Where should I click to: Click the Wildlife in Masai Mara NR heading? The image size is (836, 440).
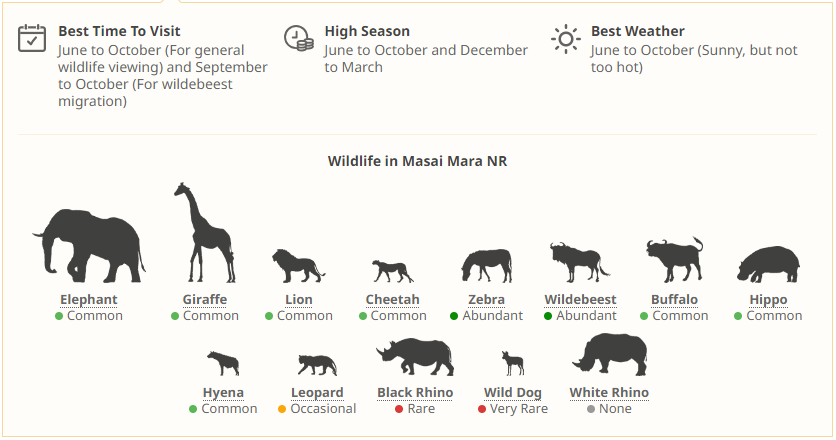coord(417,161)
